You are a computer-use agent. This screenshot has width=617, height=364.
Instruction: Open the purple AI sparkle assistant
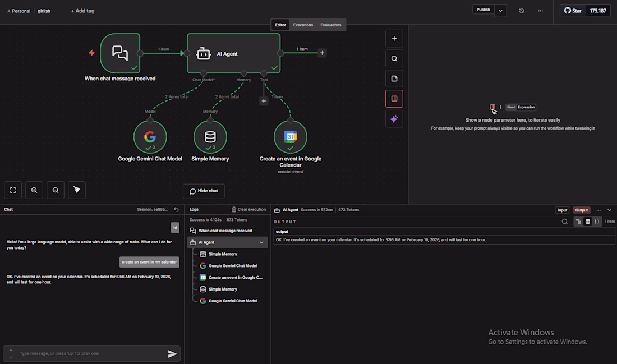point(394,119)
